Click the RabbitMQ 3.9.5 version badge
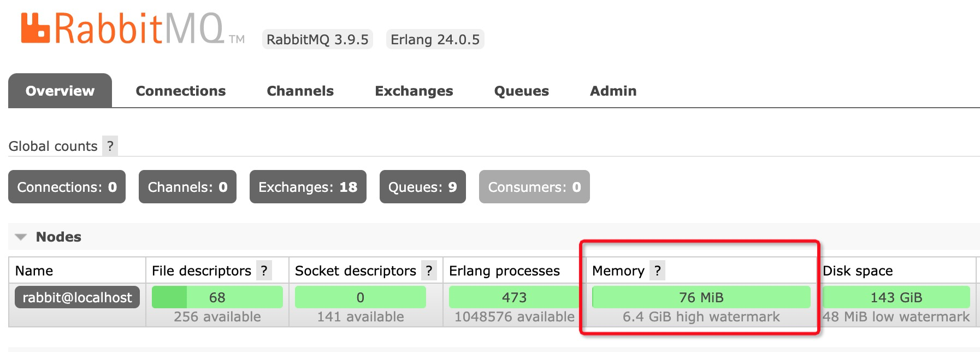Screen dimensions: 980x352 pos(317,39)
